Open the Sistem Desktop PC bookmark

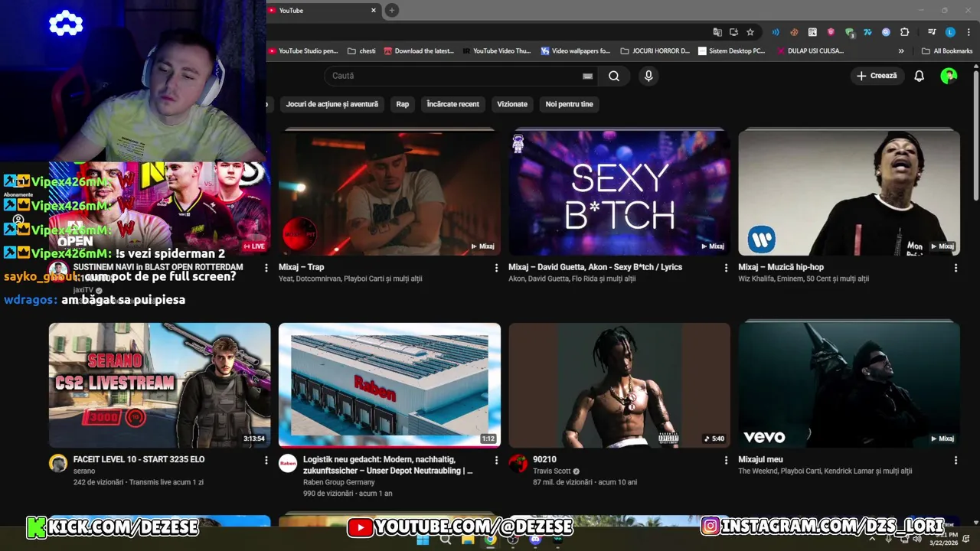coord(731,51)
